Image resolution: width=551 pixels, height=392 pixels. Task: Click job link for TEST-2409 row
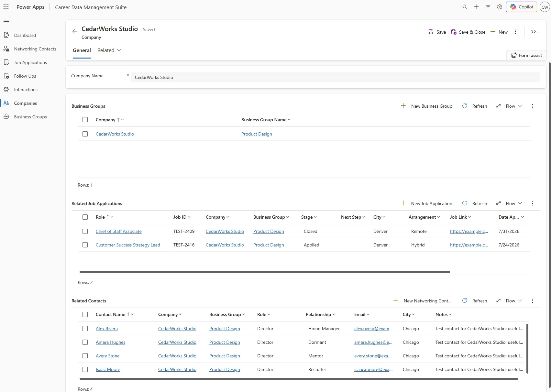click(x=469, y=231)
